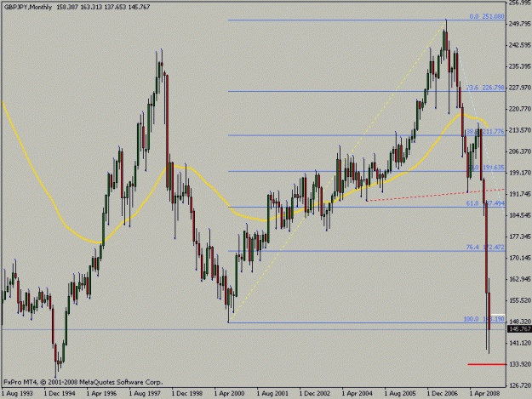Click the OHLC values 158.387 163.313 137.653 145.767
Viewport: 532px width, 399px height.
pyautogui.click(x=103, y=7)
